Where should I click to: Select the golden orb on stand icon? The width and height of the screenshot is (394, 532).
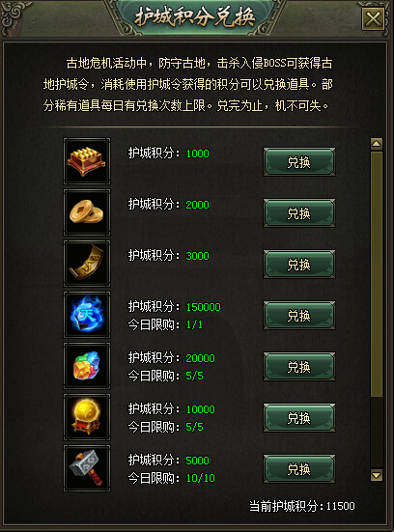click(x=87, y=417)
